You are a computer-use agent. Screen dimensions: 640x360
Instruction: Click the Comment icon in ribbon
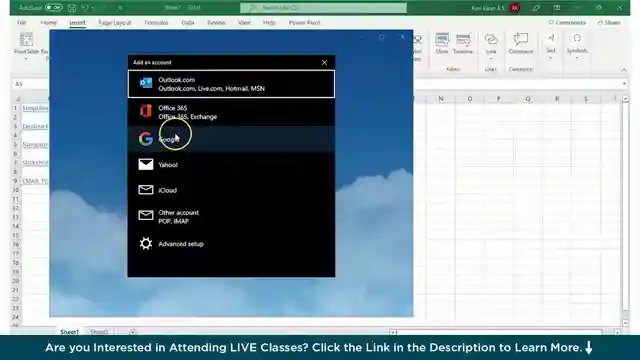tap(521, 43)
